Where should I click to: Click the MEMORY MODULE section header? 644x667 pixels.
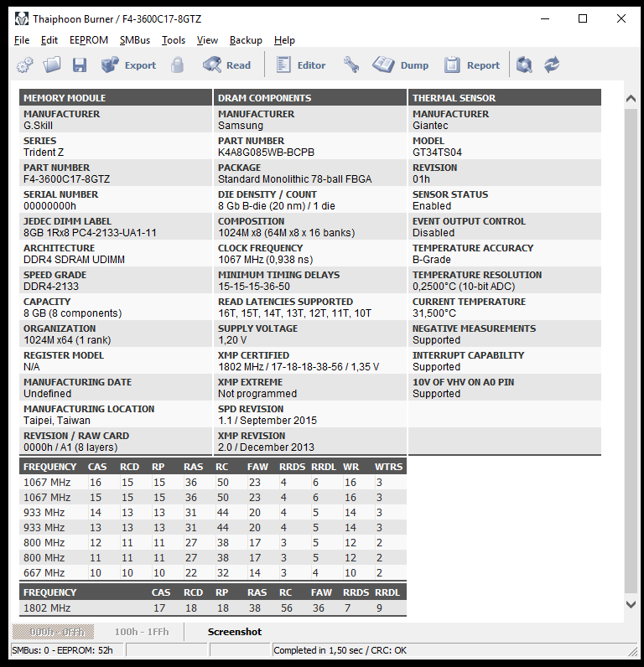116,98
